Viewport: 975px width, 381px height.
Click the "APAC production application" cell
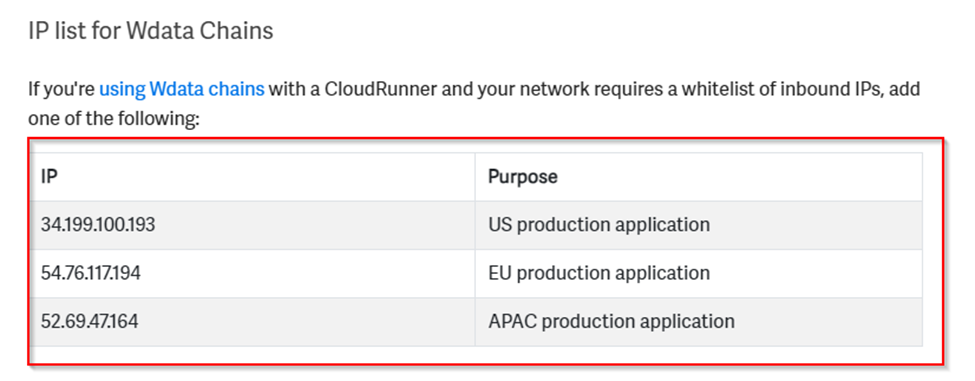click(x=698, y=321)
